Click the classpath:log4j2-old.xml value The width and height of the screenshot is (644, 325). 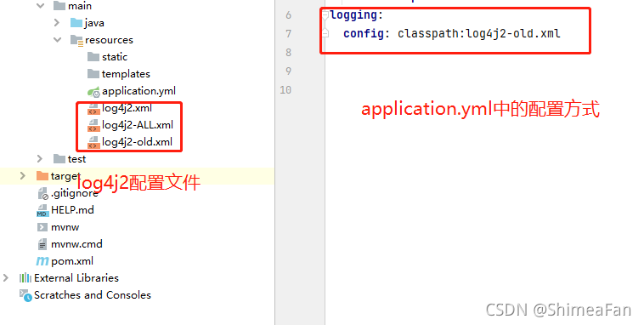(479, 33)
